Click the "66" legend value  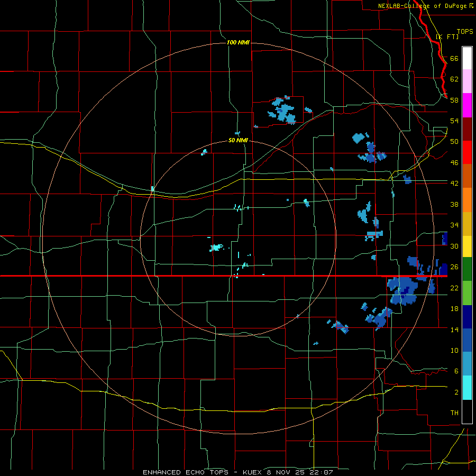click(454, 58)
